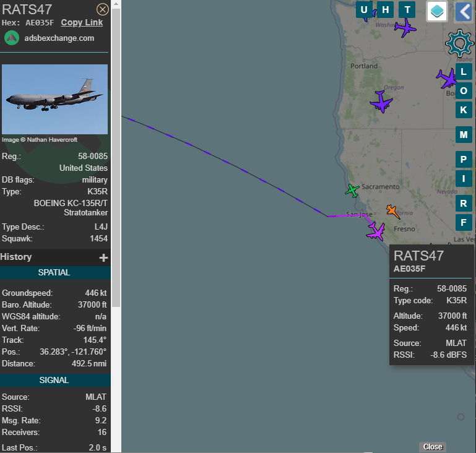Toggle the T map button

407,10
